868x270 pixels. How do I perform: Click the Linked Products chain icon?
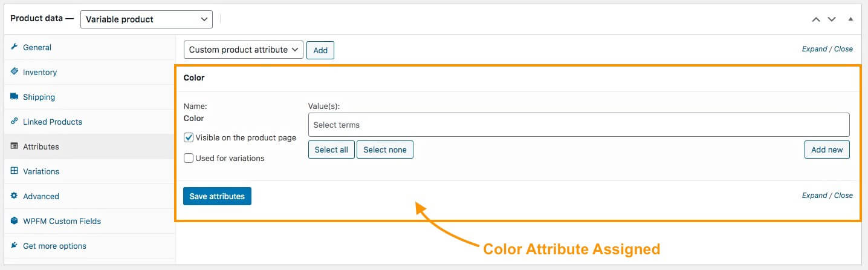(x=15, y=122)
